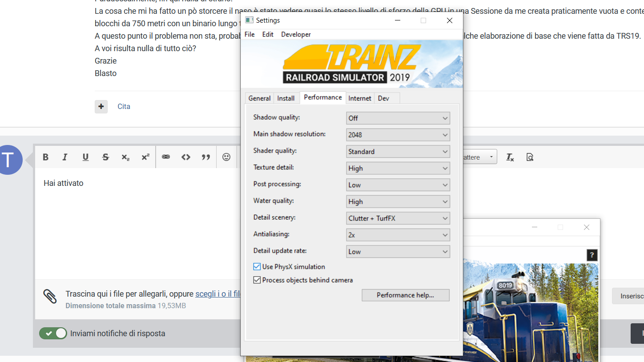Switch to the General tab
The height and width of the screenshot is (362, 644).
pyautogui.click(x=259, y=98)
